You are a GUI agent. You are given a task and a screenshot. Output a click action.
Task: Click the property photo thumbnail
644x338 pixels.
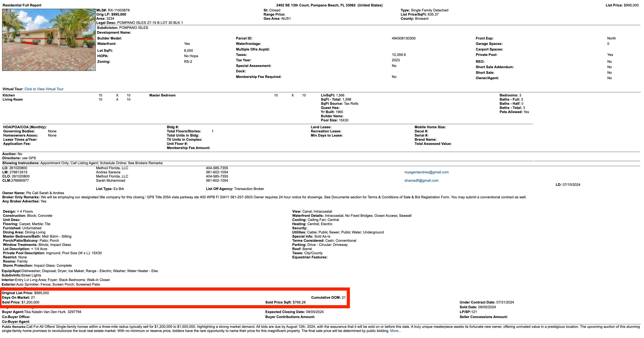click(x=49, y=40)
